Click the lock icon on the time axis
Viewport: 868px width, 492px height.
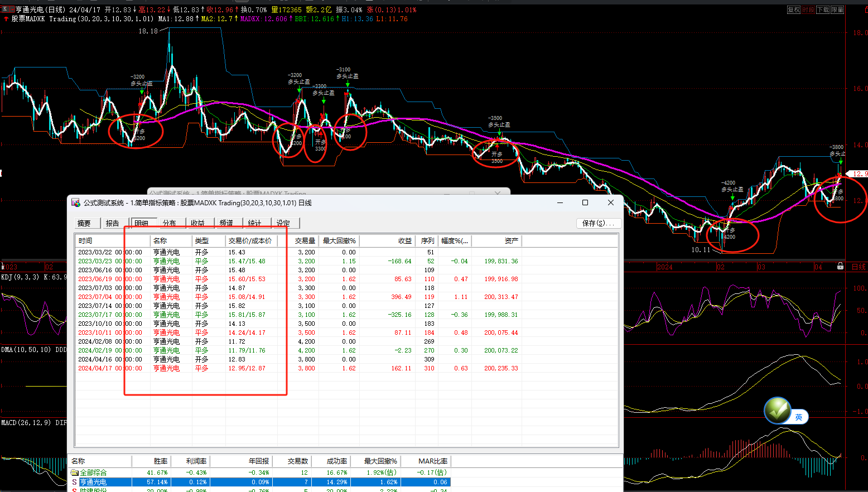click(840, 267)
